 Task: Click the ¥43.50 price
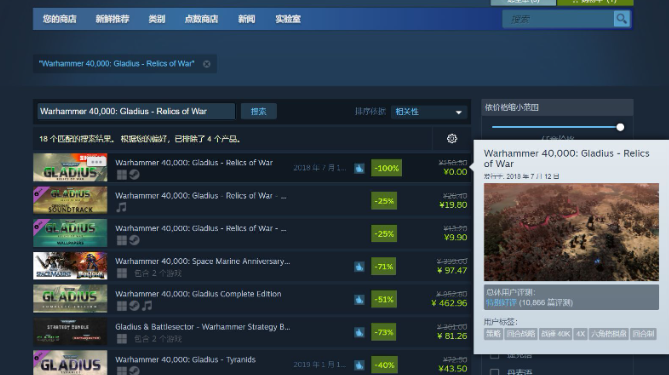click(453, 369)
